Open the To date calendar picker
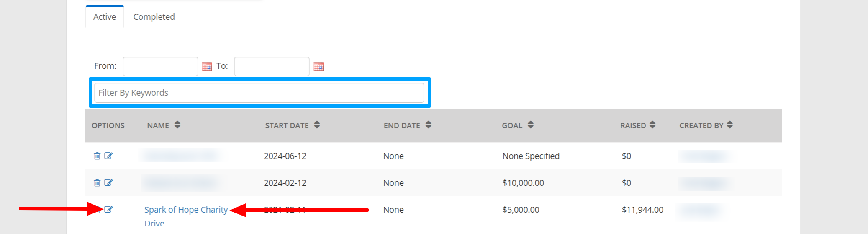This screenshot has width=868, height=234. [318, 66]
